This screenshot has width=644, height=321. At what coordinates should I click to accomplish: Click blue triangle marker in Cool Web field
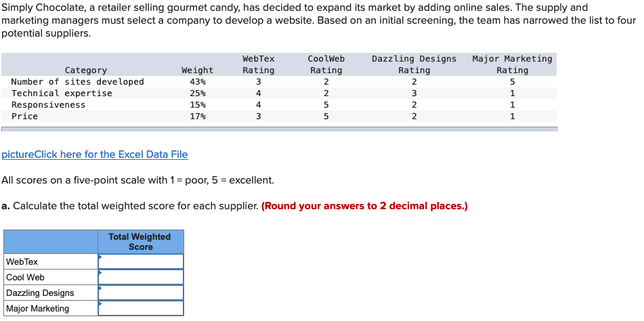click(x=100, y=272)
